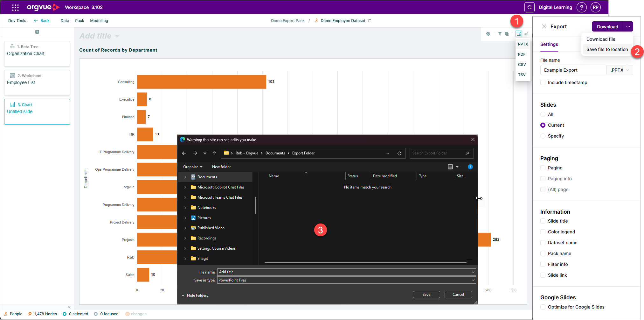The height and width of the screenshot is (320, 644).
Task: Open the Organise dropdown in file dialog
Action: tap(193, 167)
